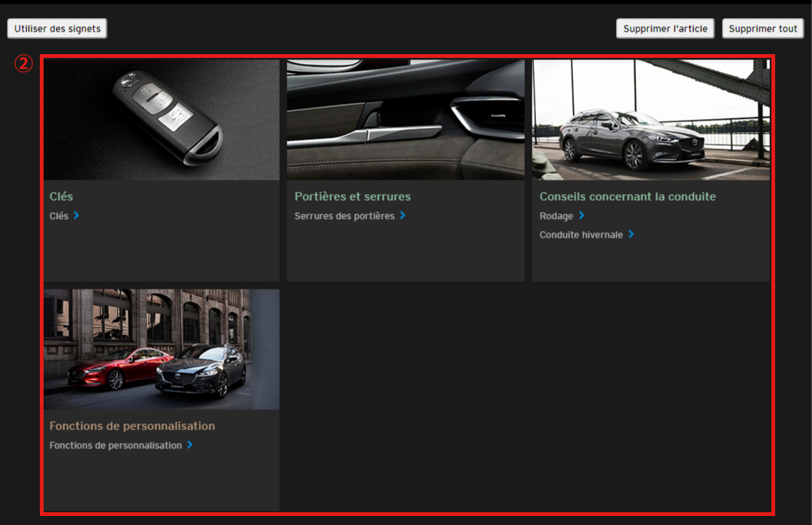Open the Portières et serrures heading
Screen dimensions: 812x525
pyautogui.click(x=353, y=196)
